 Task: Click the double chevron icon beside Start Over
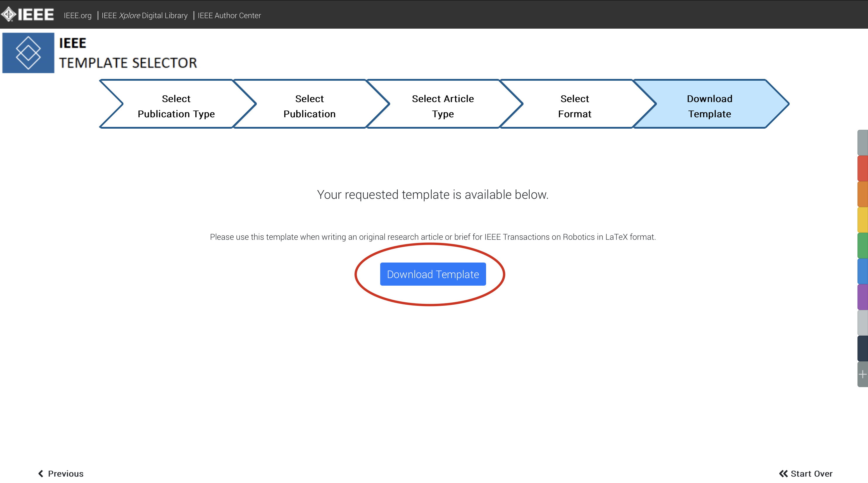tap(783, 474)
